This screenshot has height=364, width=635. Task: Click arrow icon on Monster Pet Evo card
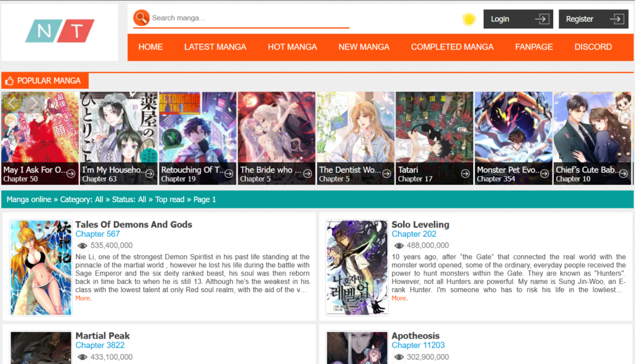click(544, 174)
